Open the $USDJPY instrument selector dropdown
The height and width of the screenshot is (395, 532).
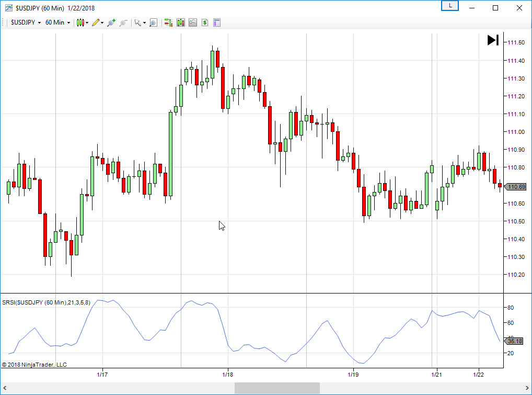tap(26, 22)
